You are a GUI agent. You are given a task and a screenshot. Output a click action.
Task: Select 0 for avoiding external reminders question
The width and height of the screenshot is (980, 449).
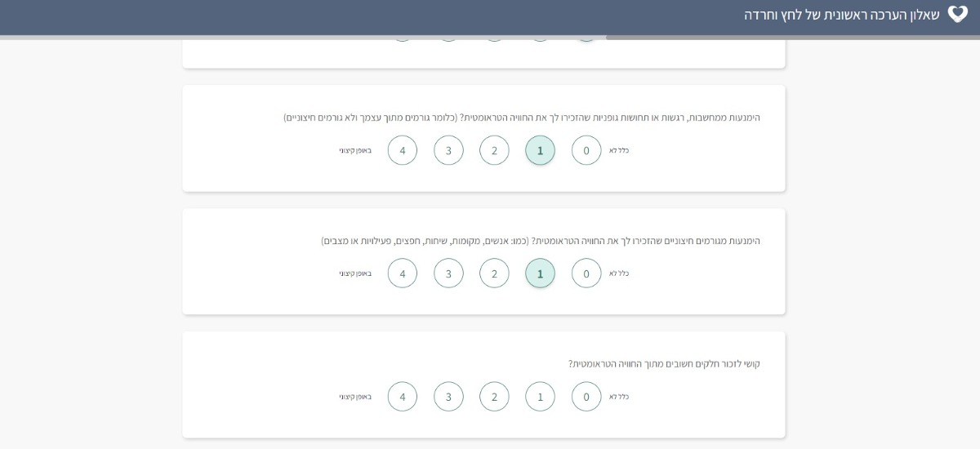tap(586, 273)
